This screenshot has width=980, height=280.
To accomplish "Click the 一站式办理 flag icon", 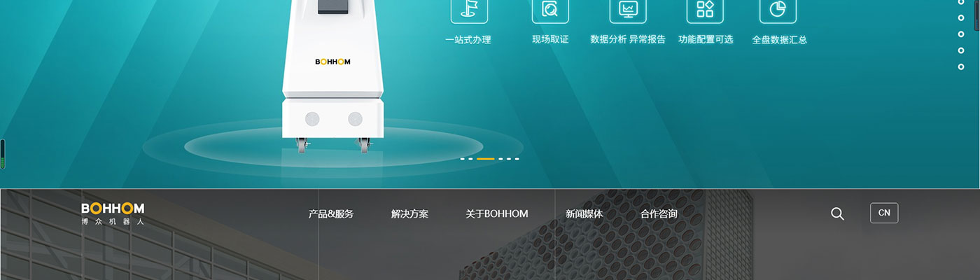I will [468, 9].
